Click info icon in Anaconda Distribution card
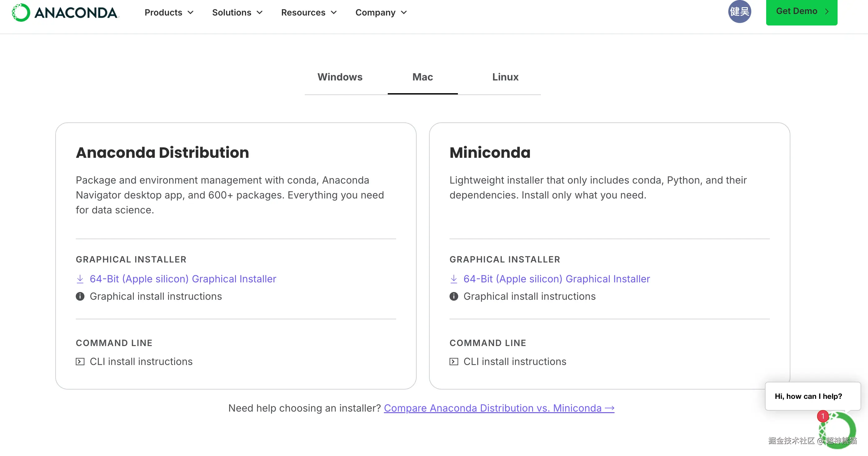 pyautogui.click(x=80, y=296)
